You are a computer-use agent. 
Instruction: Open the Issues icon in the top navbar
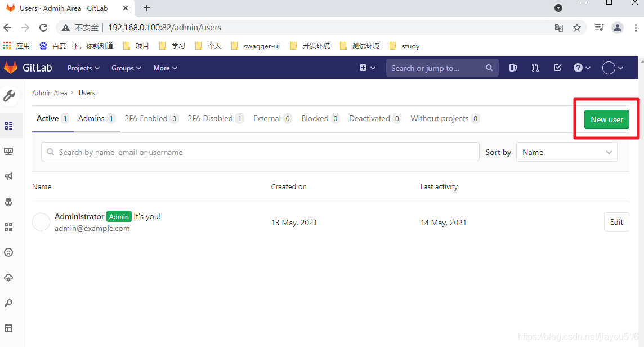pos(513,68)
